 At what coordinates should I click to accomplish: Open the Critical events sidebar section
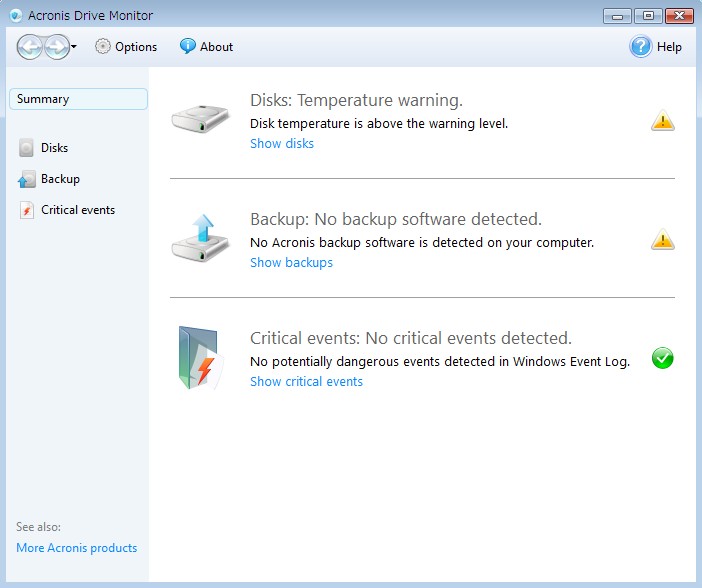pos(78,210)
